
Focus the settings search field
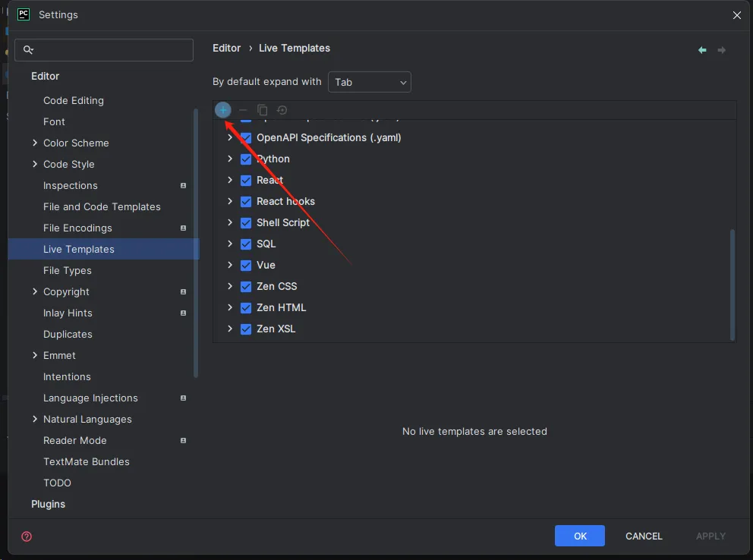(104, 50)
